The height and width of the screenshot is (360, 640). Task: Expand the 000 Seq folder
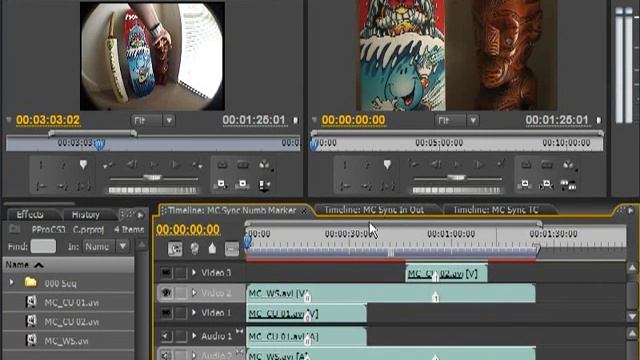11,282
